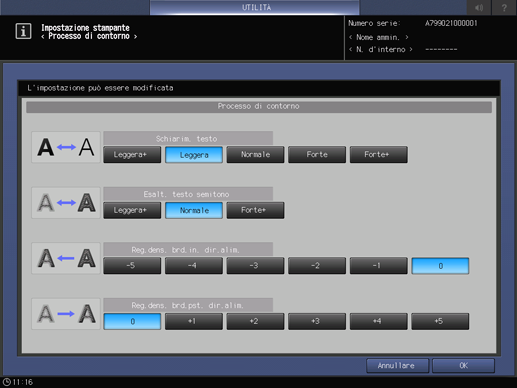517x388 pixels.
Task: Set Schiarim. testo to Leggera+
Action: 132,155
